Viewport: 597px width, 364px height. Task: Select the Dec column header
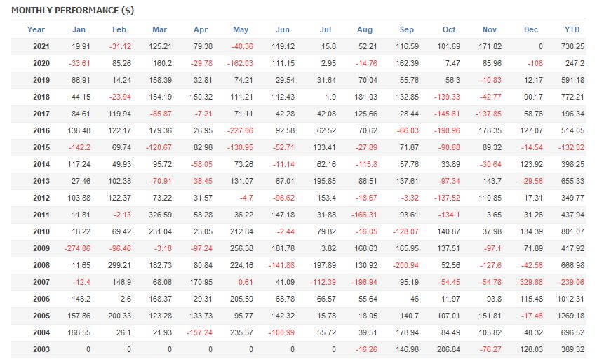click(x=531, y=29)
